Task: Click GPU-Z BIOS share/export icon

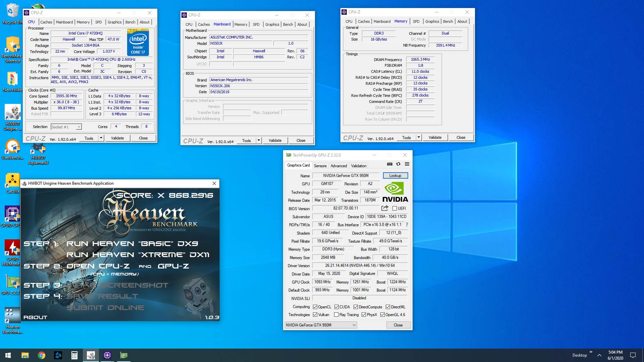Action: pos(385,208)
